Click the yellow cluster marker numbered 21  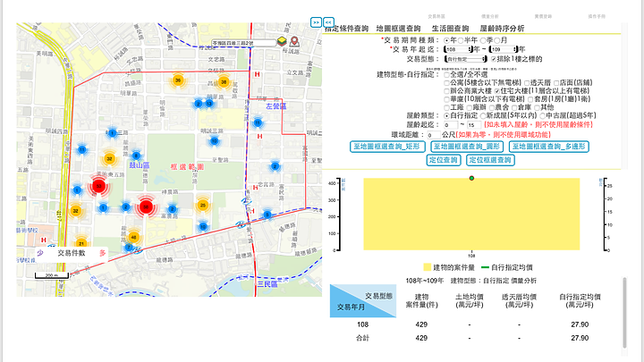pyautogui.click(x=81, y=244)
